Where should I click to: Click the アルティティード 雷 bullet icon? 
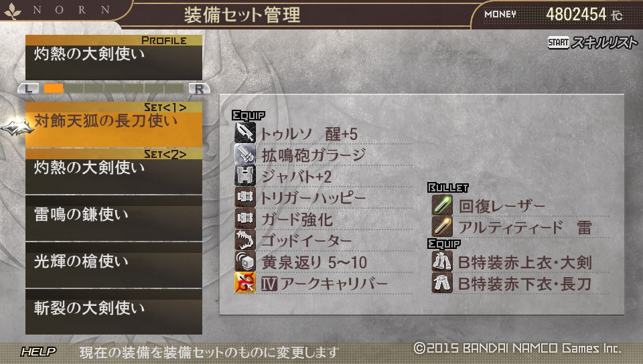(442, 226)
